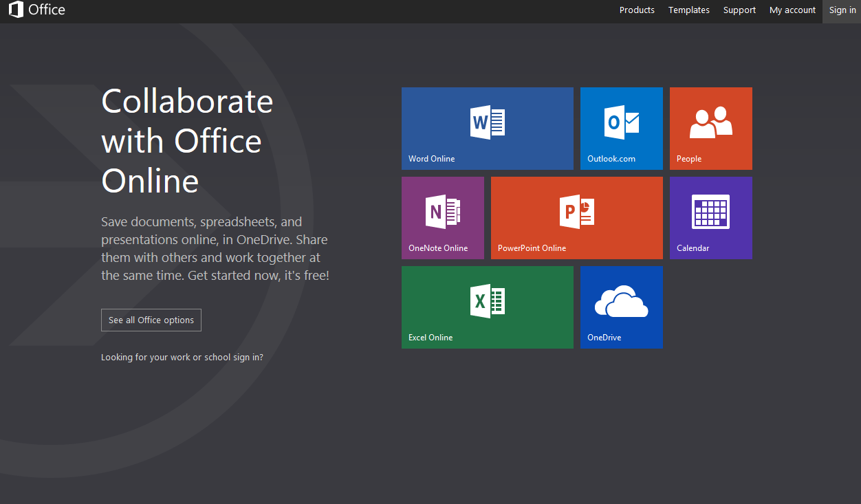Launch Outlook.com from the envelope icon
861x504 pixels.
click(x=621, y=122)
